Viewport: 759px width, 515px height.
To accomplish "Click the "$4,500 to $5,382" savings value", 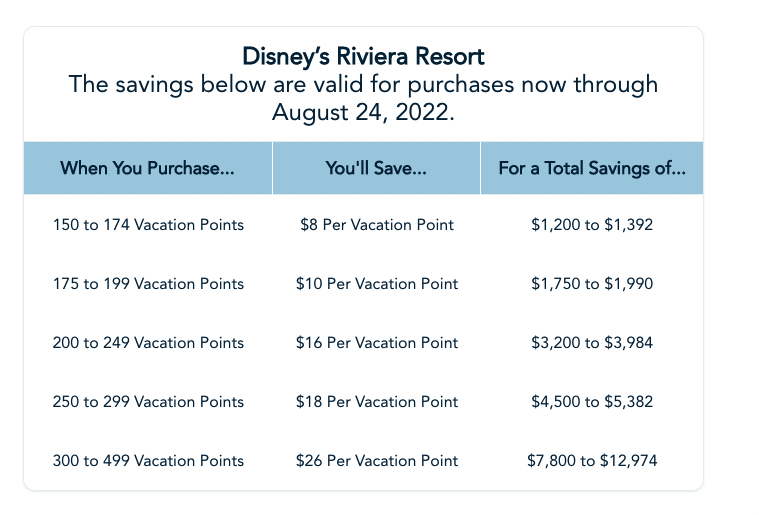I will [x=592, y=402].
